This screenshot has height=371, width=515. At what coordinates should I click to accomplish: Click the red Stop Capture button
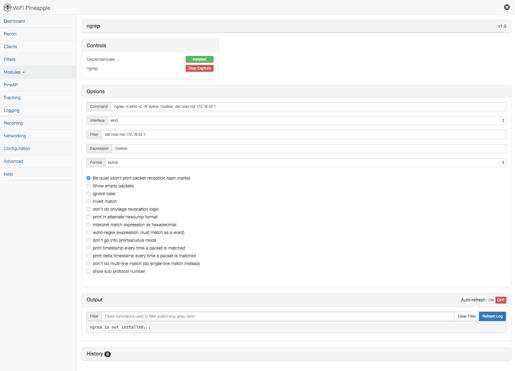point(199,68)
